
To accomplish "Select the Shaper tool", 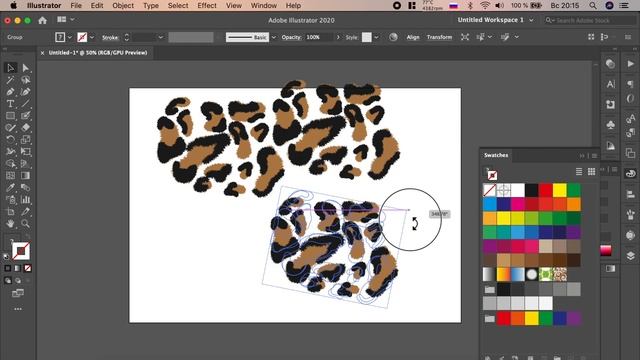I will click(10, 128).
